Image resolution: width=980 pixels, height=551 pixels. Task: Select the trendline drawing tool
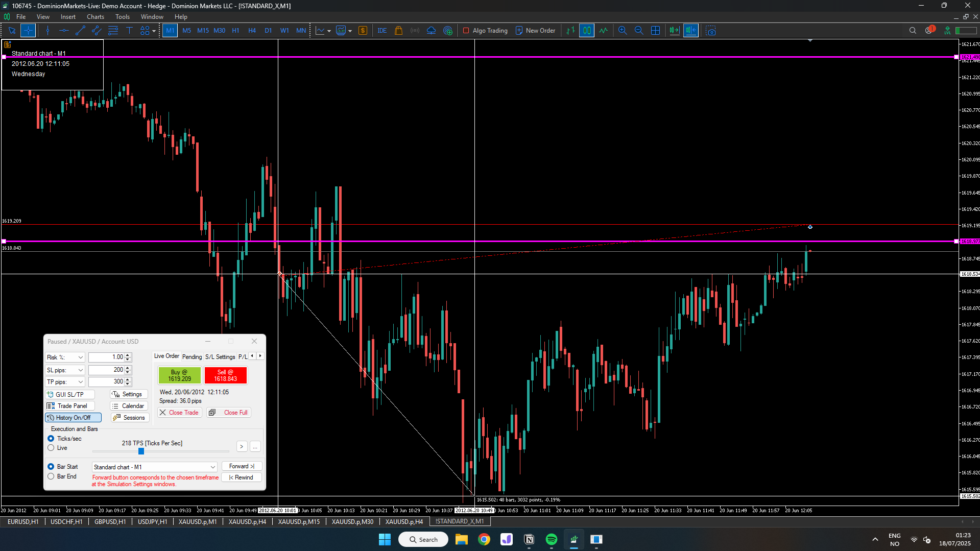(80, 31)
